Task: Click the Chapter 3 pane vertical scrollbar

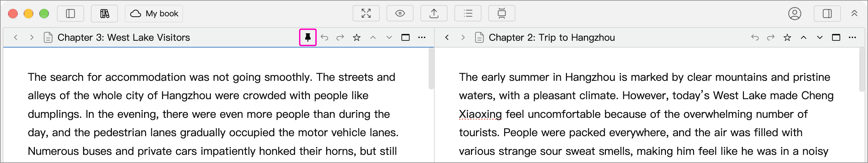Action: (431, 69)
